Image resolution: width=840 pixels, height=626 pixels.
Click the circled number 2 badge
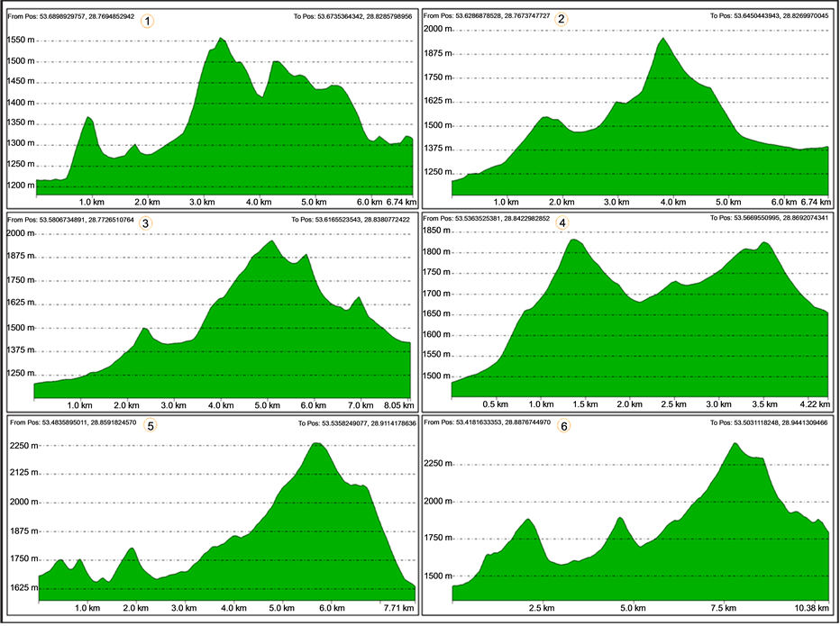(562, 20)
